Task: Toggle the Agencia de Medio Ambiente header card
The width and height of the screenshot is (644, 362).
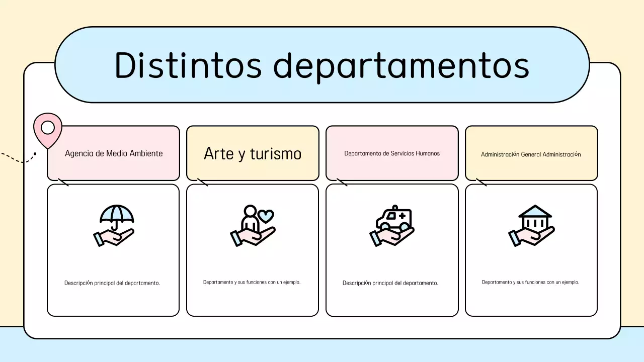Action: [113, 153]
